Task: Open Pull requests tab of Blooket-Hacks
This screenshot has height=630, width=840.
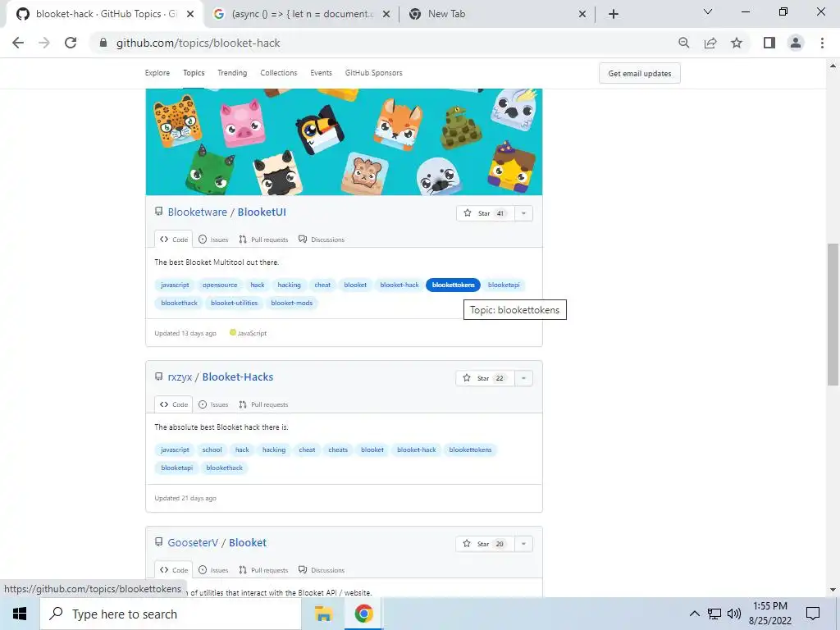Action: click(x=263, y=404)
